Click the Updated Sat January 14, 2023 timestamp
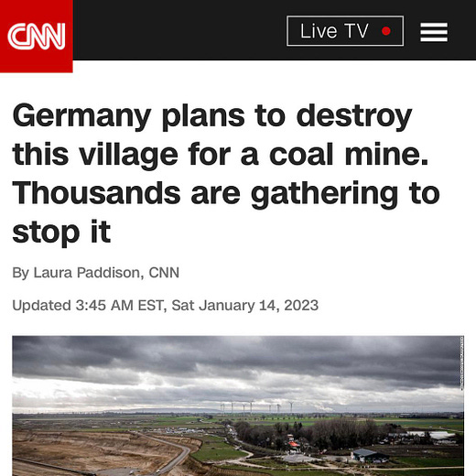 pos(165,306)
